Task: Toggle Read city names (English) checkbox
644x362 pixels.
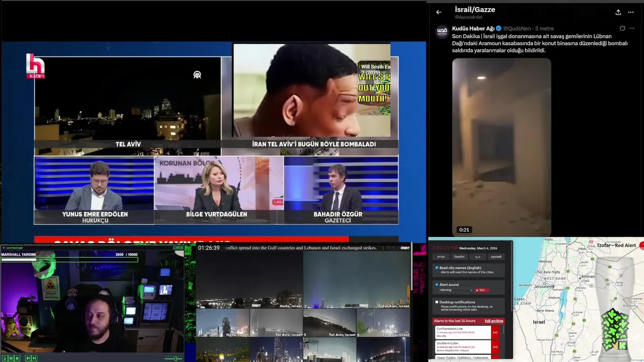Action: (x=437, y=268)
